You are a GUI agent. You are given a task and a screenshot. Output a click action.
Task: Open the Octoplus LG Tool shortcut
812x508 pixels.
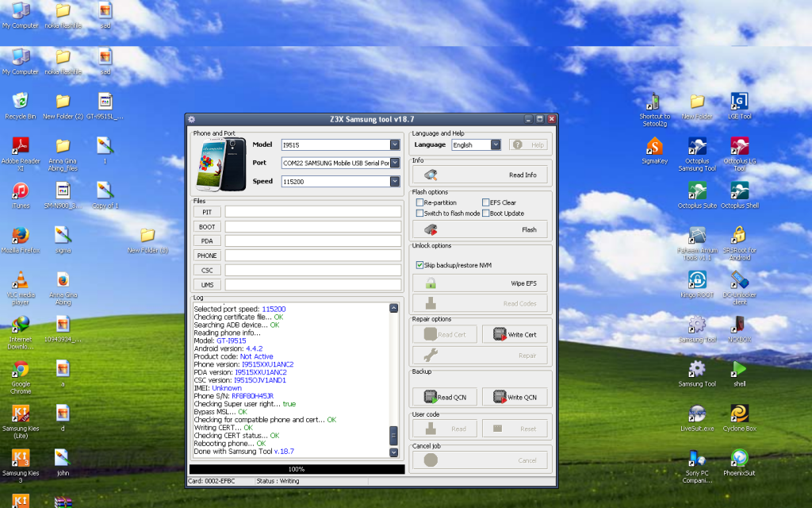(x=740, y=154)
